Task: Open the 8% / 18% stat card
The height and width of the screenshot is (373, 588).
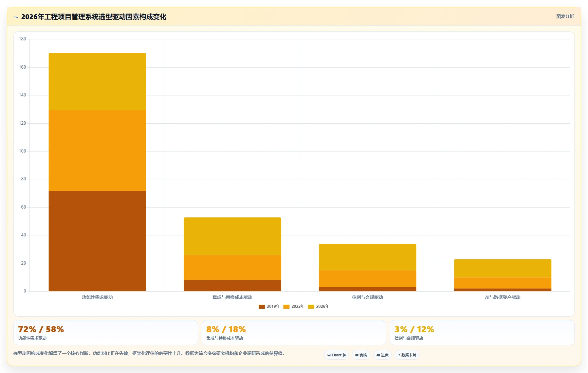Action: click(x=294, y=333)
